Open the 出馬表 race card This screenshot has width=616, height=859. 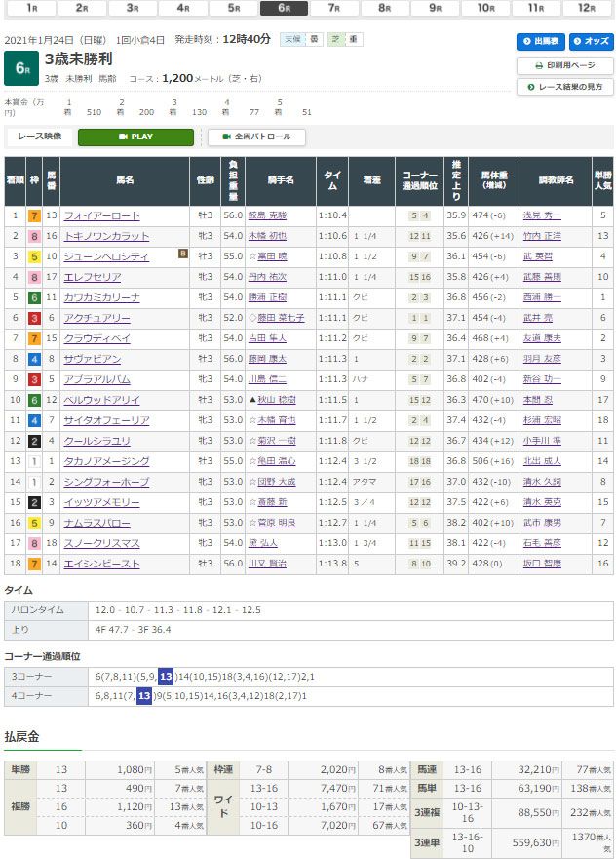540,42
